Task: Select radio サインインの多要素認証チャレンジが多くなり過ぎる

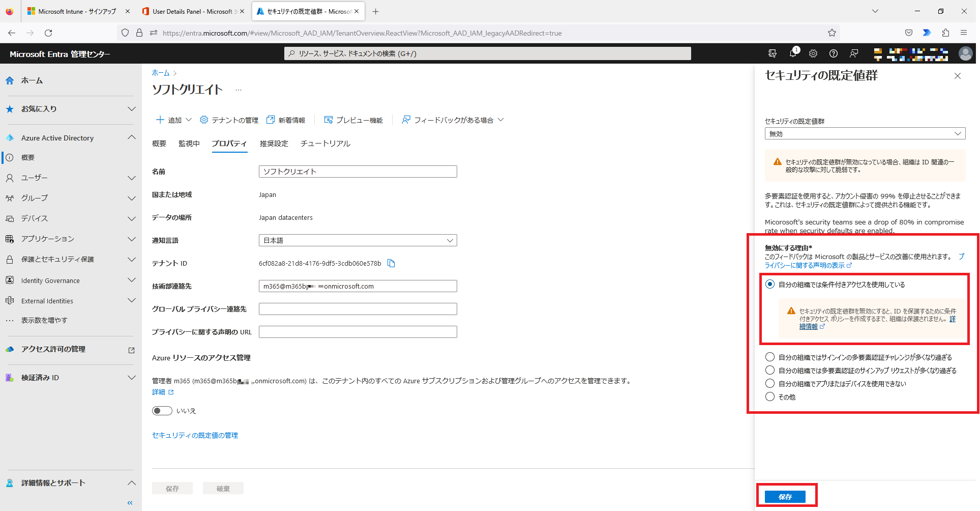Action: [x=770, y=357]
